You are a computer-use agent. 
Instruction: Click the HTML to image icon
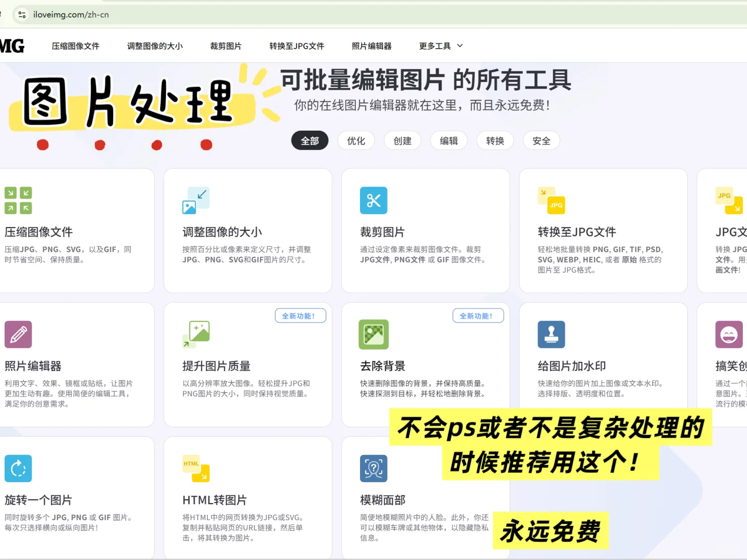[196, 469]
